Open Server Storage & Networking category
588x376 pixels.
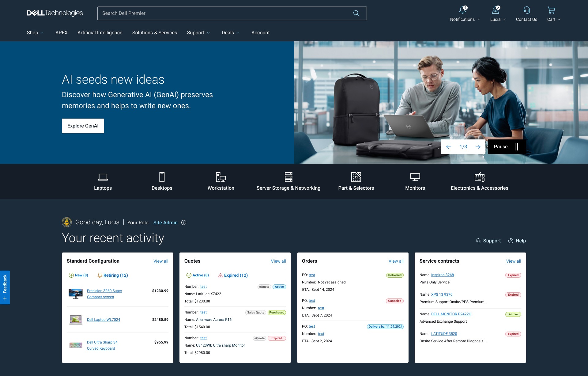click(x=288, y=177)
